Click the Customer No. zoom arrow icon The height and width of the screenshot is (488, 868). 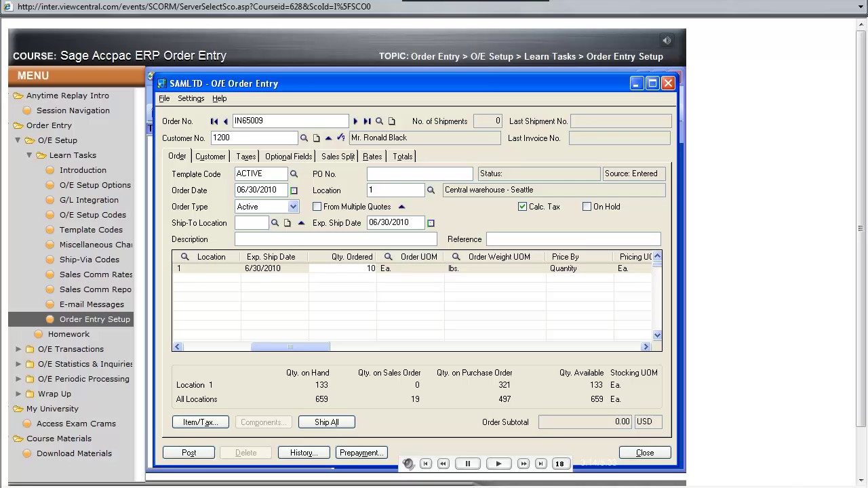(x=328, y=138)
